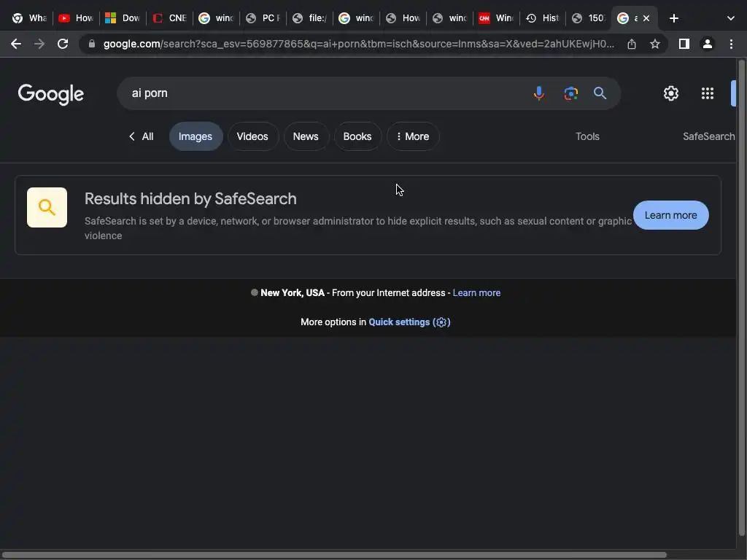
Task: Search by image with Google Lens
Action: point(570,93)
